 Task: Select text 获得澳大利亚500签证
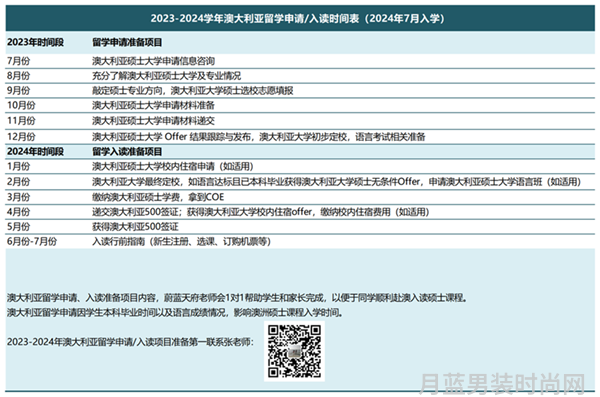click(135, 226)
